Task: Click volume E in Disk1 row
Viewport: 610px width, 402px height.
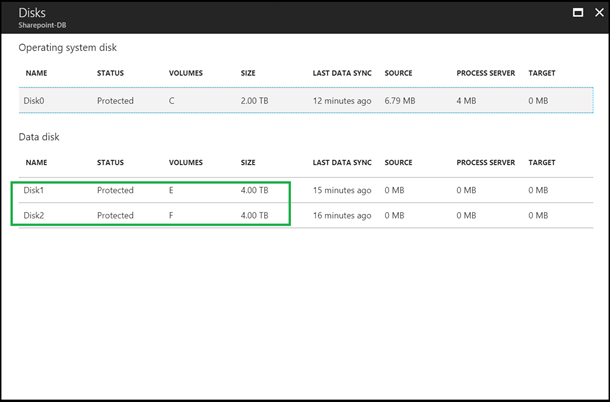Action: (171, 190)
